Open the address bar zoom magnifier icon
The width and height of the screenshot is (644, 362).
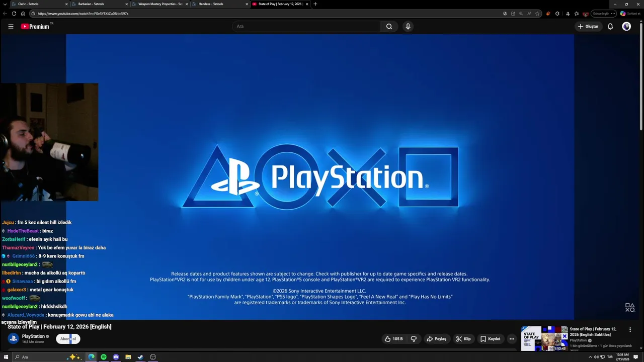521,14
